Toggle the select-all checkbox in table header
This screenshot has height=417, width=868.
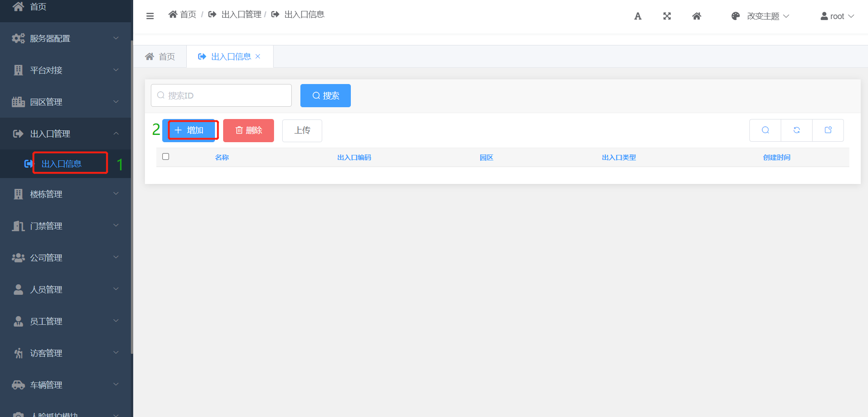pyautogui.click(x=166, y=157)
